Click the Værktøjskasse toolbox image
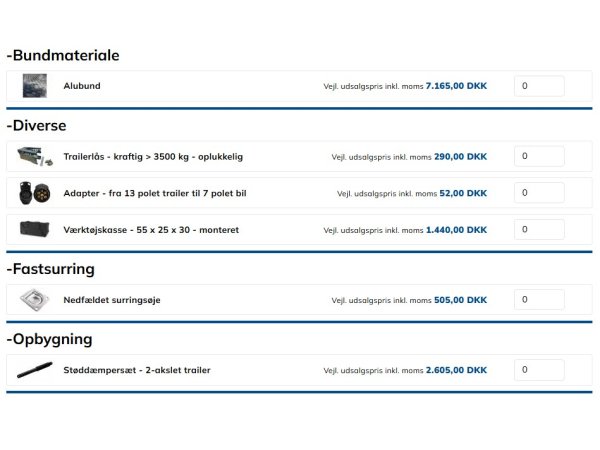600x450 pixels. (34, 229)
